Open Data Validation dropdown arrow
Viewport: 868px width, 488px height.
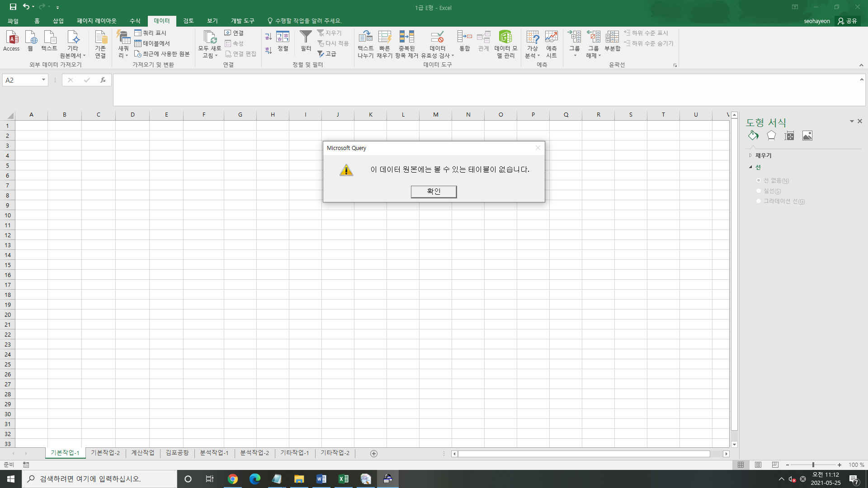click(453, 56)
